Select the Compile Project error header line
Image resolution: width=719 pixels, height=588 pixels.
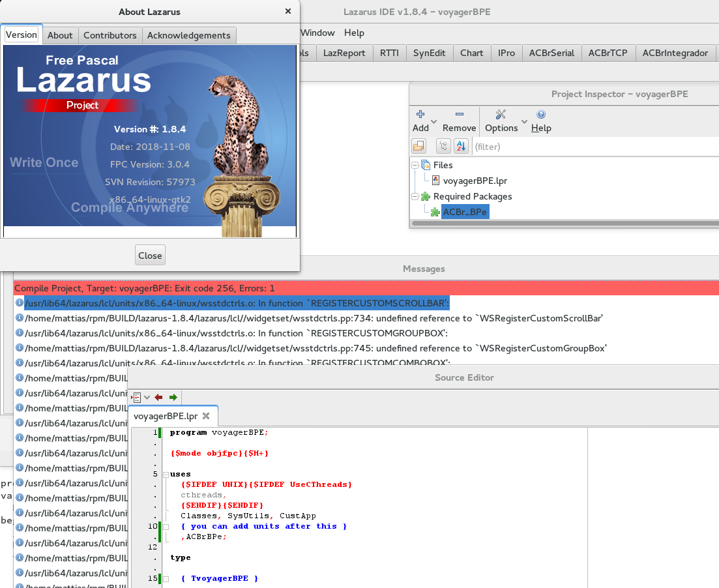click(x=366, y=288)
